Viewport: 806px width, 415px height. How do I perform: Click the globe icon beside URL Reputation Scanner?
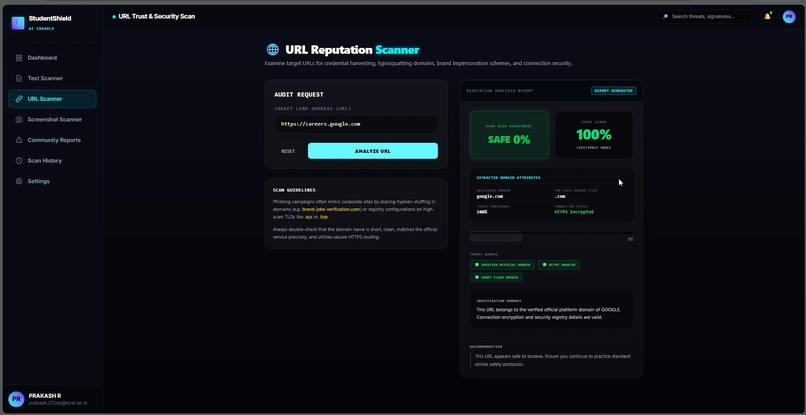click(272, 50)
